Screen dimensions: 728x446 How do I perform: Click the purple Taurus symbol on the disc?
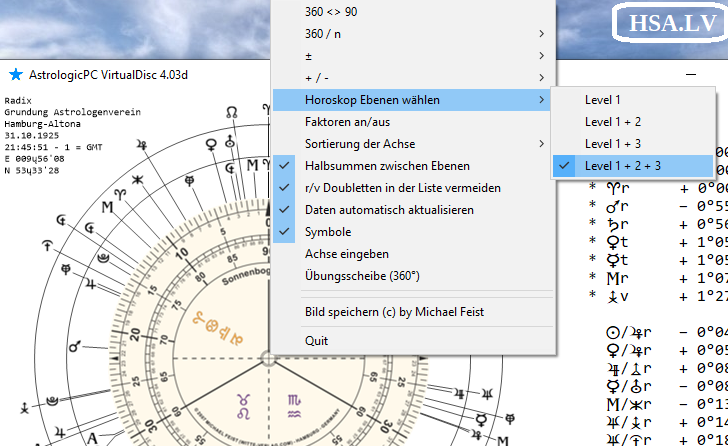pyautogui.click(x=243, y=402)
